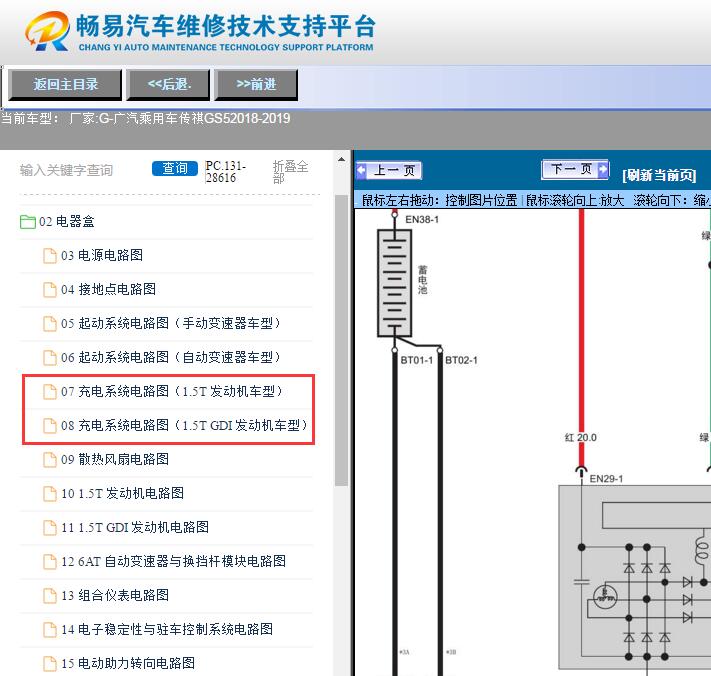Click the 上一页 previous page button
Screen dimensions: 711x676
tap(390, 170)
